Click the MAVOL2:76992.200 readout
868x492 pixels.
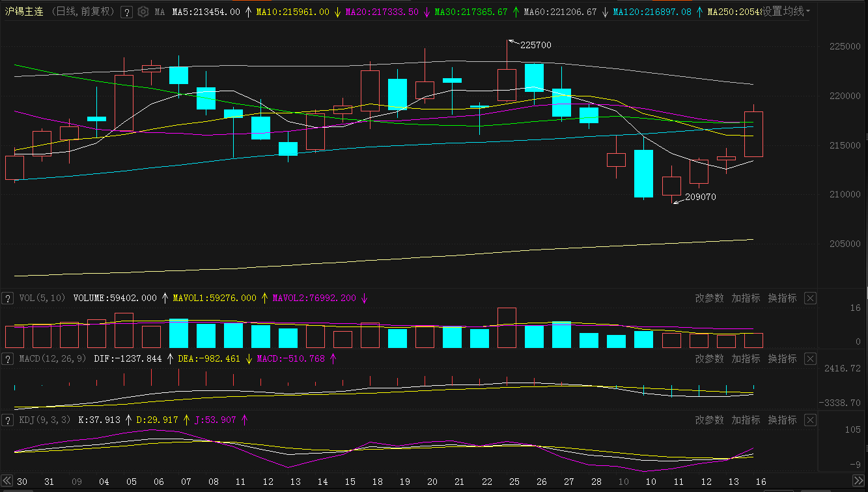click(x=314, y=298)
